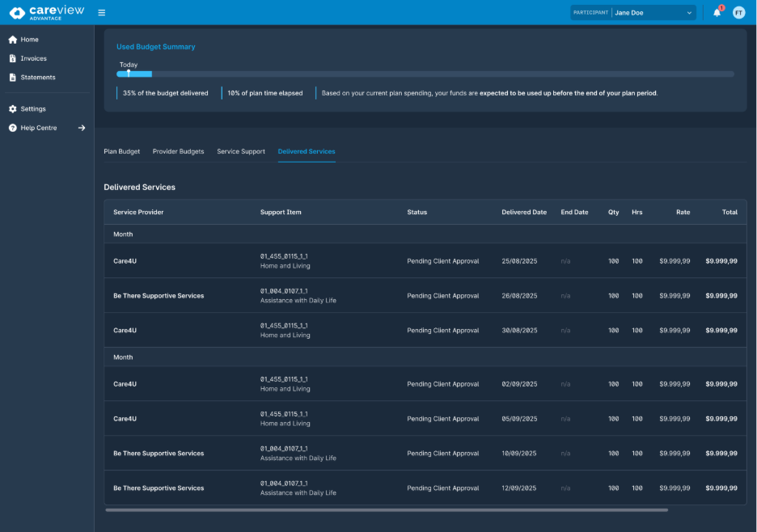
Task: Open the FT user avatar menu
Action: pyautogui.click(x=738, y=13)
